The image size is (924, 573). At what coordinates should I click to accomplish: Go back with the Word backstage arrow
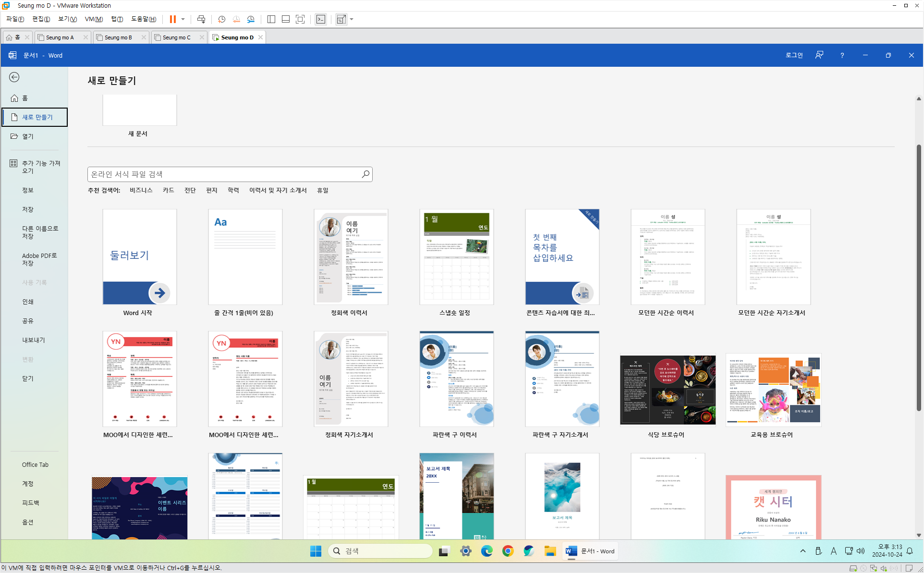click(x=14, y=77)
